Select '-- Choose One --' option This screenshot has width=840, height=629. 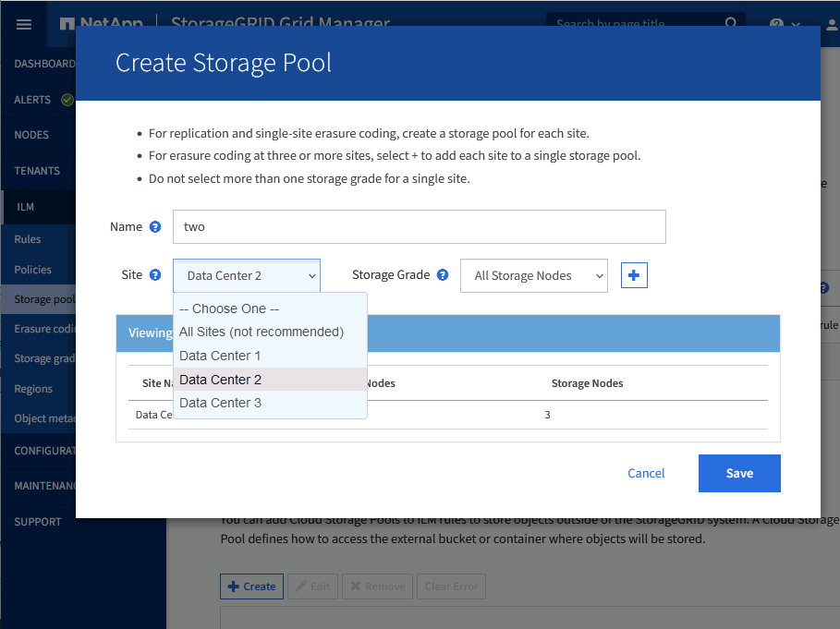pos(270,308)
